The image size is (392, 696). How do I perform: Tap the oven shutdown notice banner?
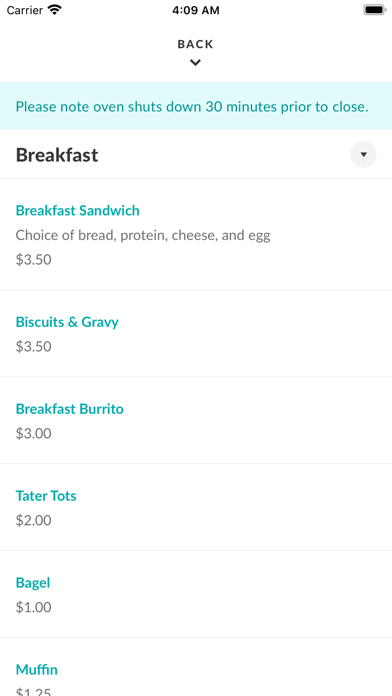tap(196, 106)
